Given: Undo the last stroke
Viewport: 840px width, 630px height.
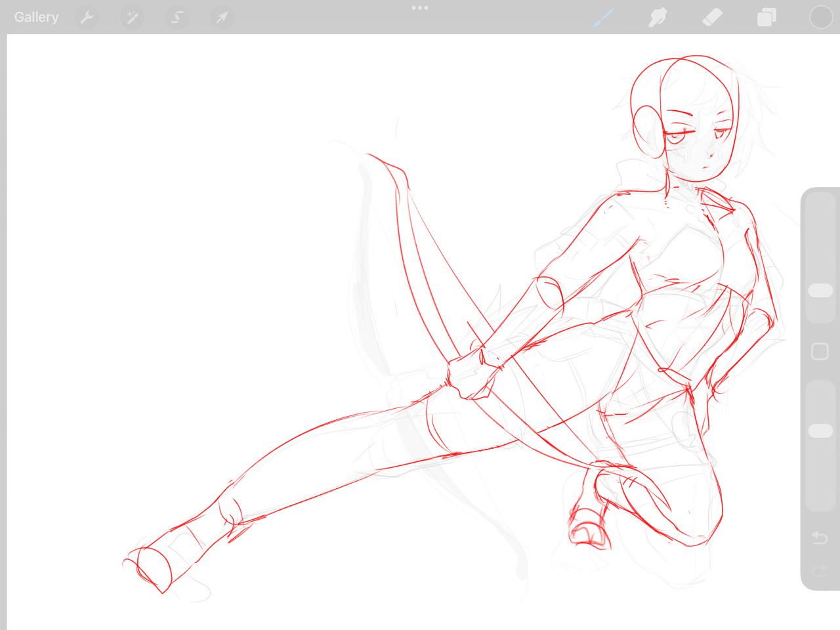Looking at the screenshot, I should point(820,538).
